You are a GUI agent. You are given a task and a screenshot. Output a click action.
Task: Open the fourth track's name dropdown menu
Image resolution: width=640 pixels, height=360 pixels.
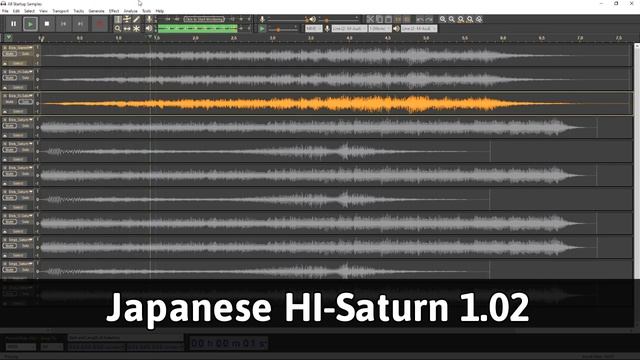pos(20,120)
